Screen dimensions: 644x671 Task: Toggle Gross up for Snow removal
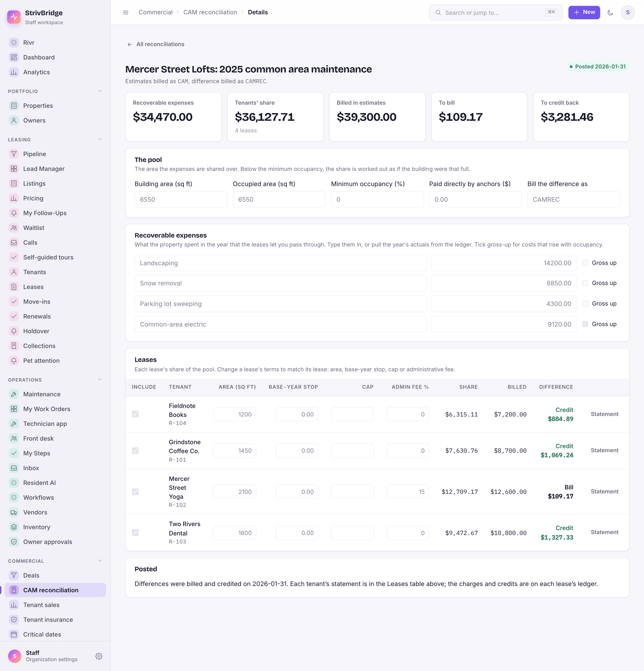coord(585,283)
